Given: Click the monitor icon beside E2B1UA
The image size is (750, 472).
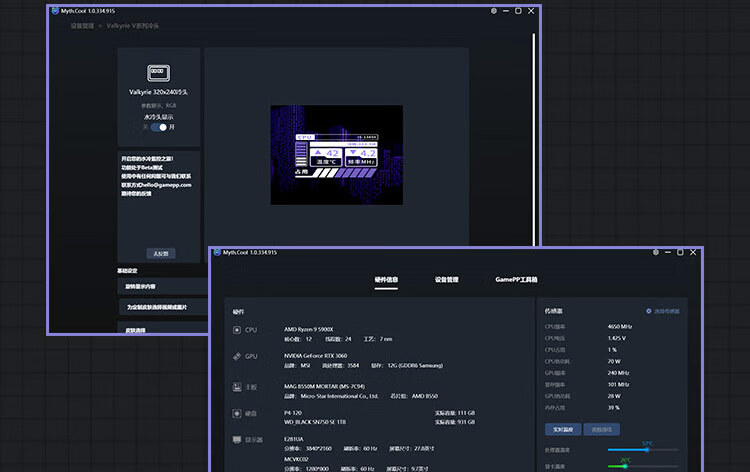Looking at the screenshot, I should 237,439.
